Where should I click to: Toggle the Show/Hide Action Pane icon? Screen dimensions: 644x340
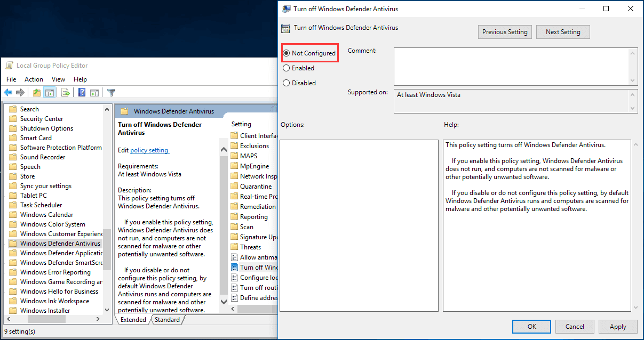pos(94,93)
